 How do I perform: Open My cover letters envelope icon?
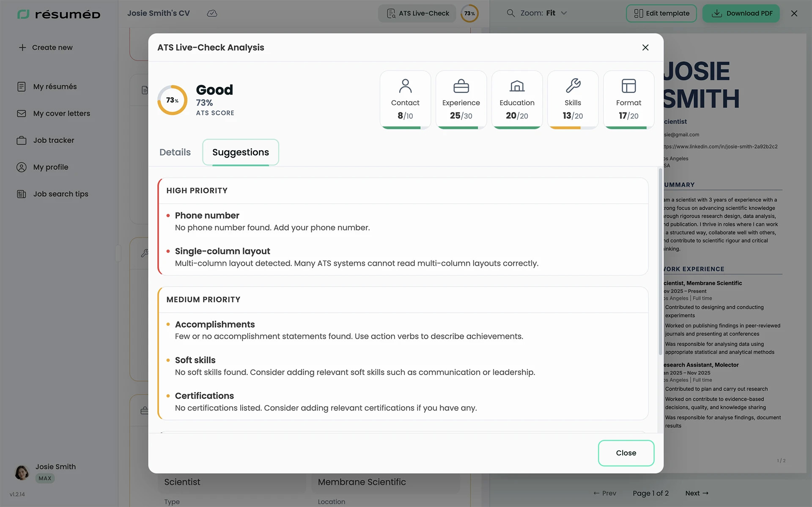(x=22, y=113)
